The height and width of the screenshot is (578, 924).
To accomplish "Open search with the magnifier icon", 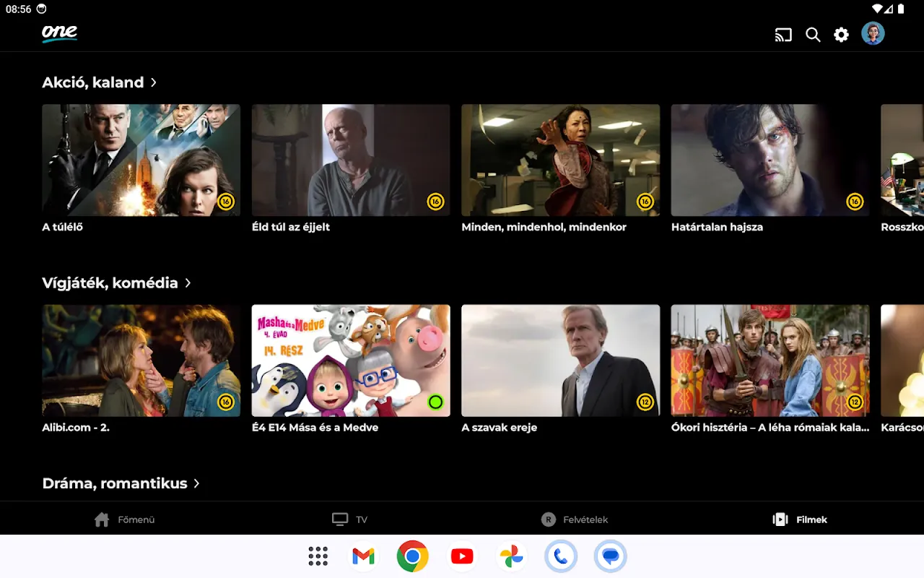I will [813, 35].
